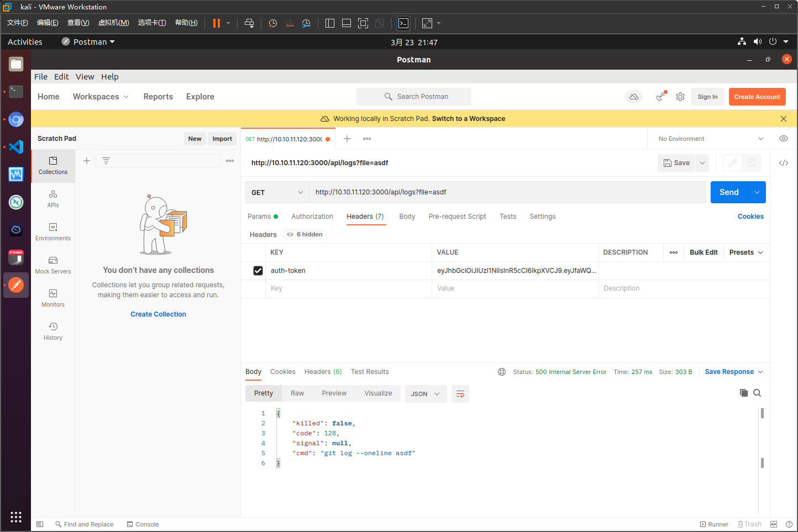Click the network globe icon near Status
This screenshot has width=798, height=532.
502,372
